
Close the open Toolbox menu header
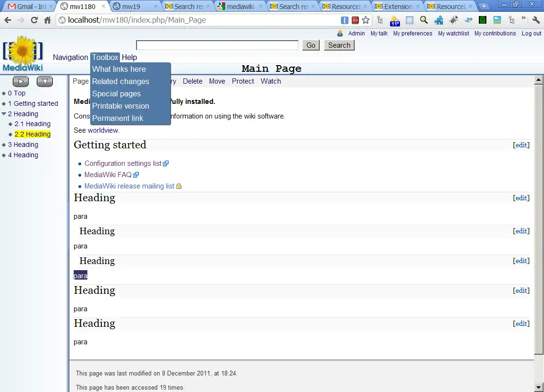(105, 57)
